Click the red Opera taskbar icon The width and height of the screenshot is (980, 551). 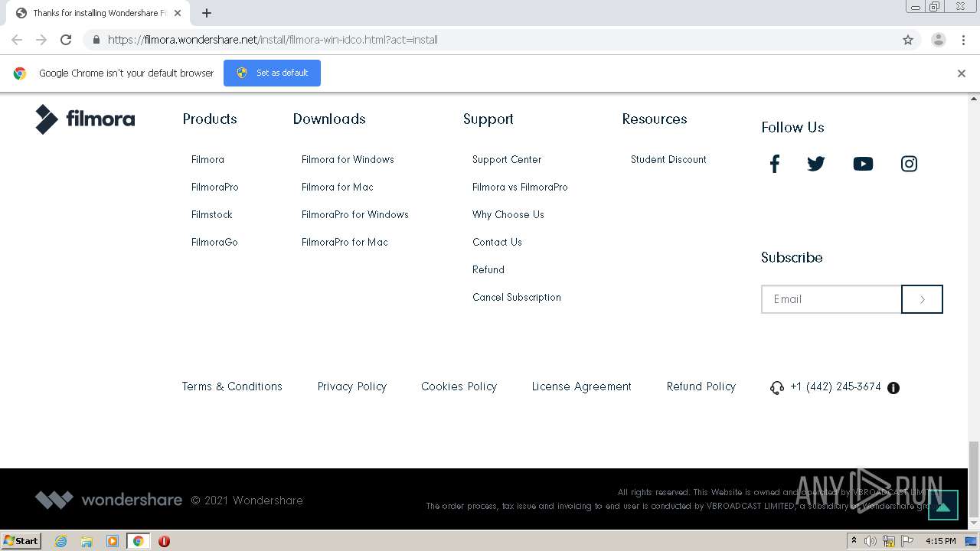click(x=164, y=541)
